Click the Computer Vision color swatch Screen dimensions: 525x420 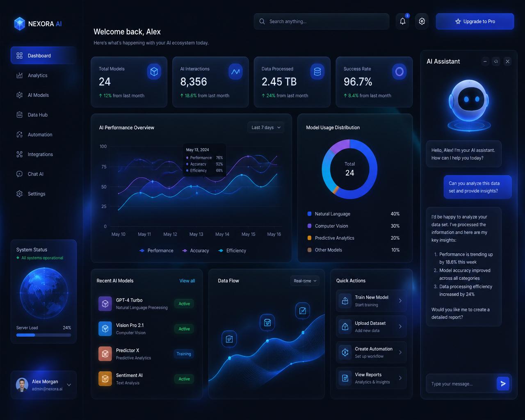click(309, 226)
